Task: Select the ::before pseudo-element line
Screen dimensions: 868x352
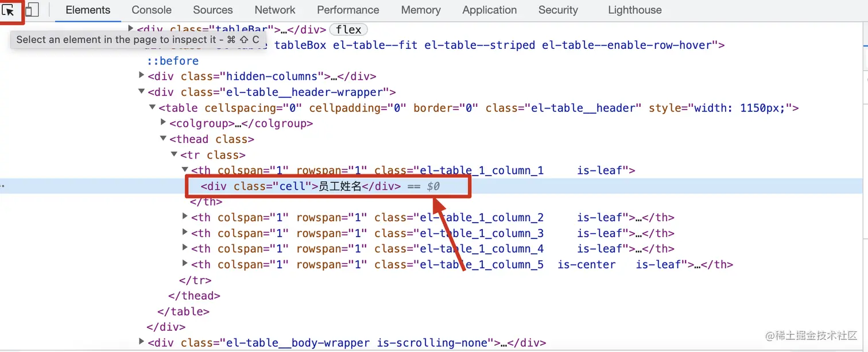Action: [x=173, y=61]
